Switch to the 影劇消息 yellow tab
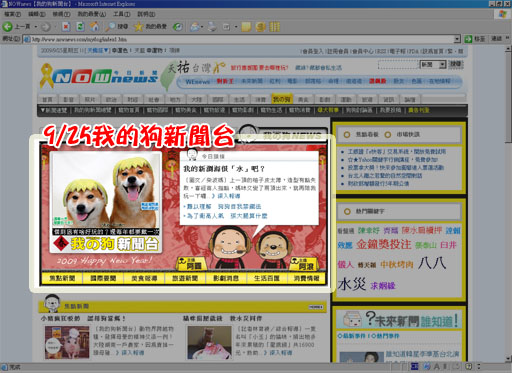Viewport: 512px width, 373px height. (226, 278)
